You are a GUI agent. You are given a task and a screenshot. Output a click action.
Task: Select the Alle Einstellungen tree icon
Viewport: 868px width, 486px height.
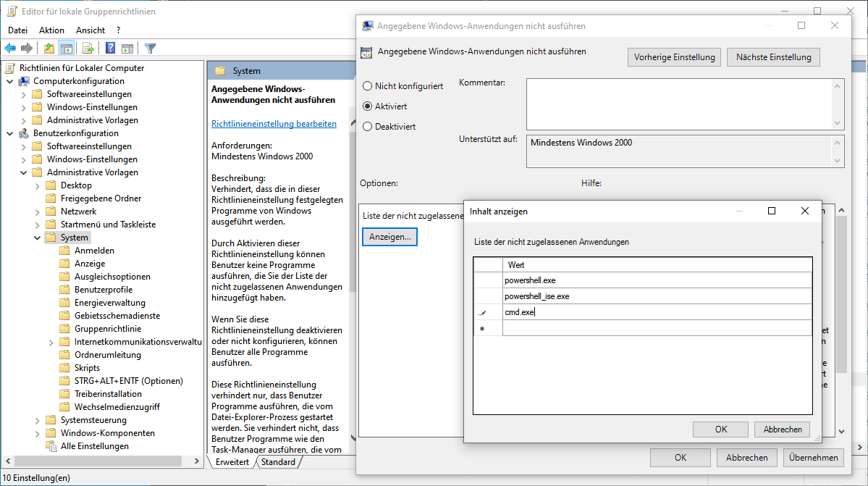point(51,446)
